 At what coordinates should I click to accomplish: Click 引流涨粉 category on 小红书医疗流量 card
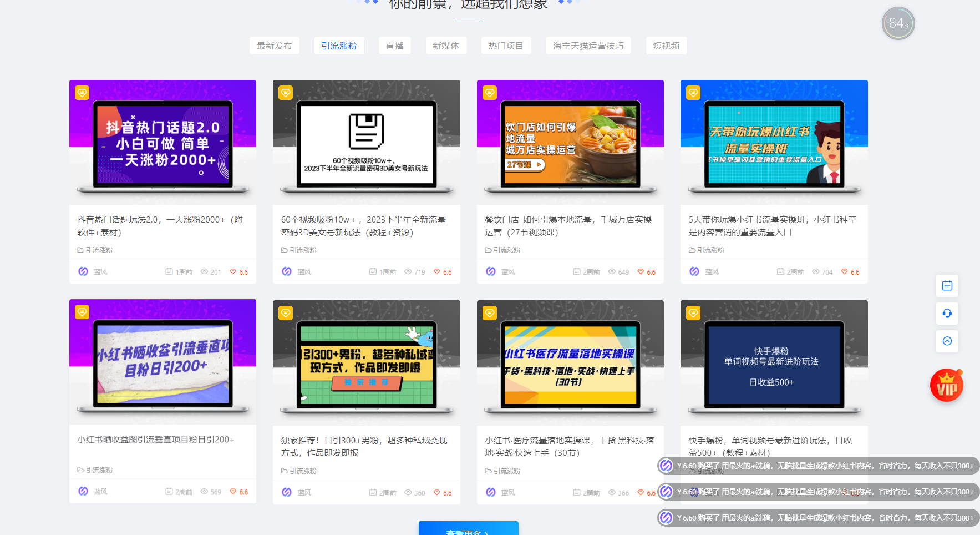[x=502, y=471]
